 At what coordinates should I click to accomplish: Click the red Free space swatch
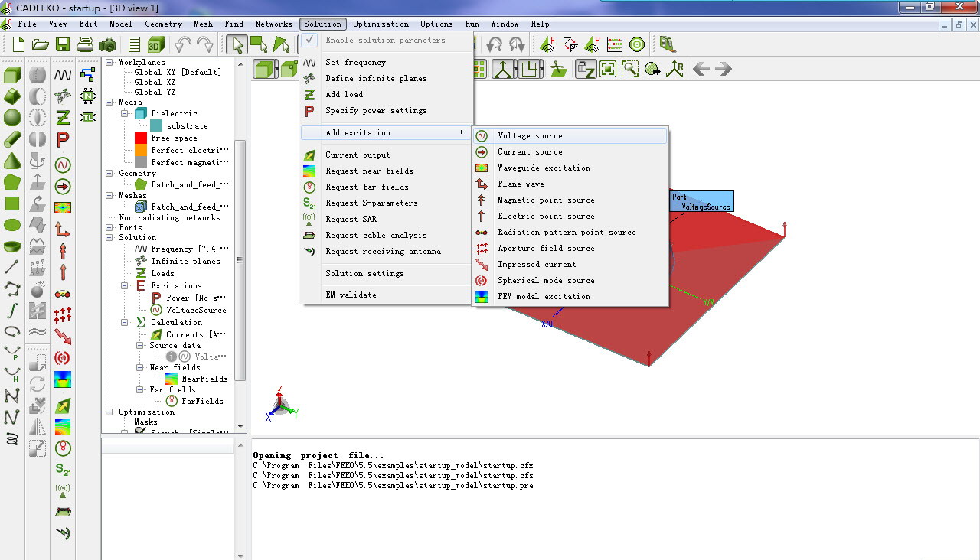click(x=140, y=138)
